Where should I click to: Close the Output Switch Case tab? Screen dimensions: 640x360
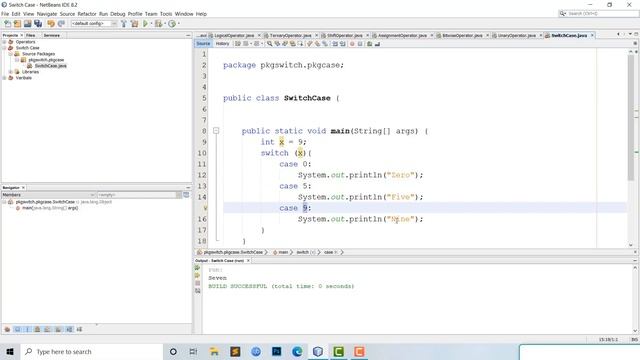(248, 260)
